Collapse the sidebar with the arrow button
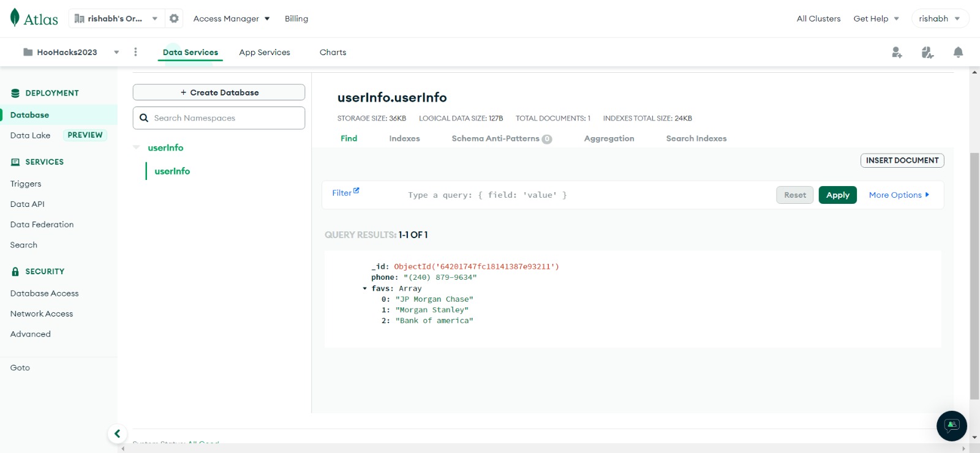Image resolution: width=980 pixels, height=453 pixels. click(x=117, y=433)
